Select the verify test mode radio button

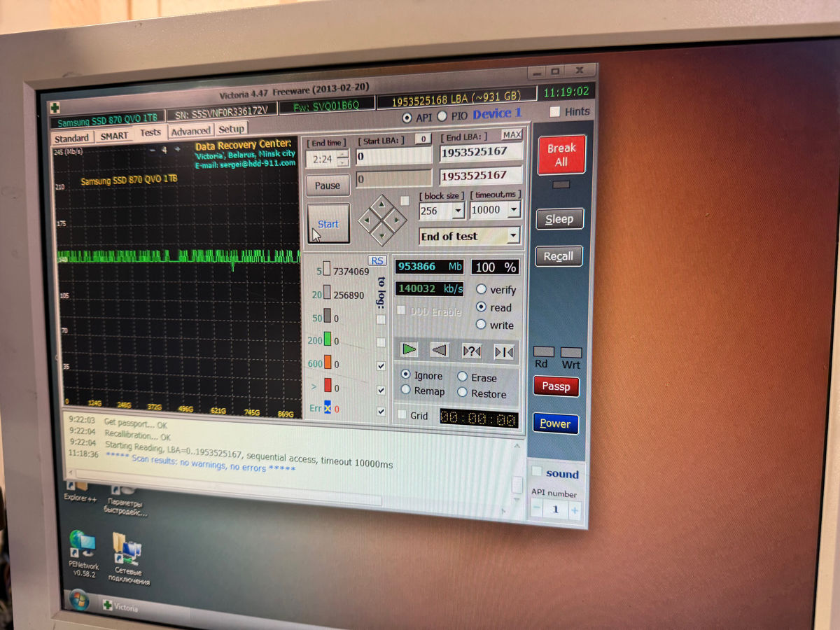coord(481,289)
